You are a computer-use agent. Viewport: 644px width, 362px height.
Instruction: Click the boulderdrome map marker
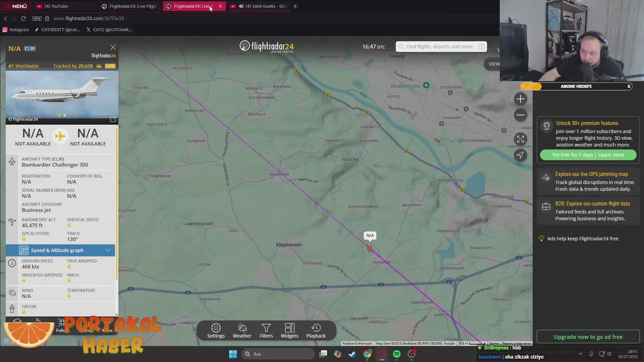[426, 85]
